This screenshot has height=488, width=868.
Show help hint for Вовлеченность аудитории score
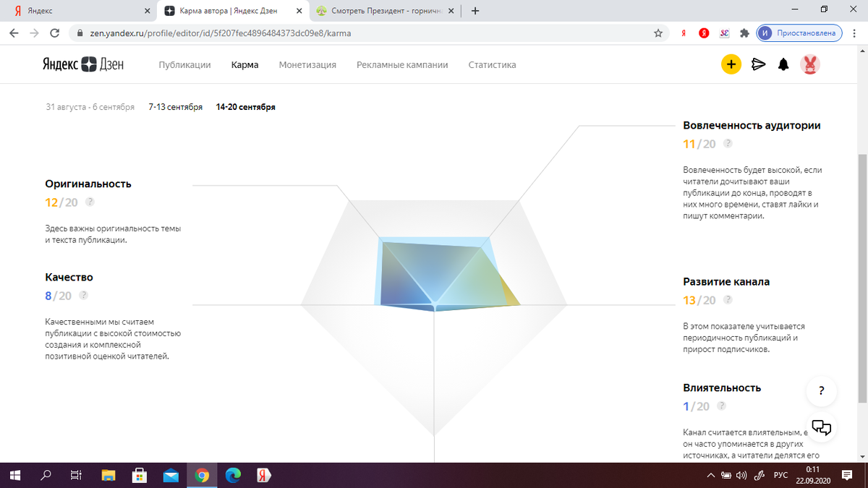pyautogui.click(x=728, y=144)
